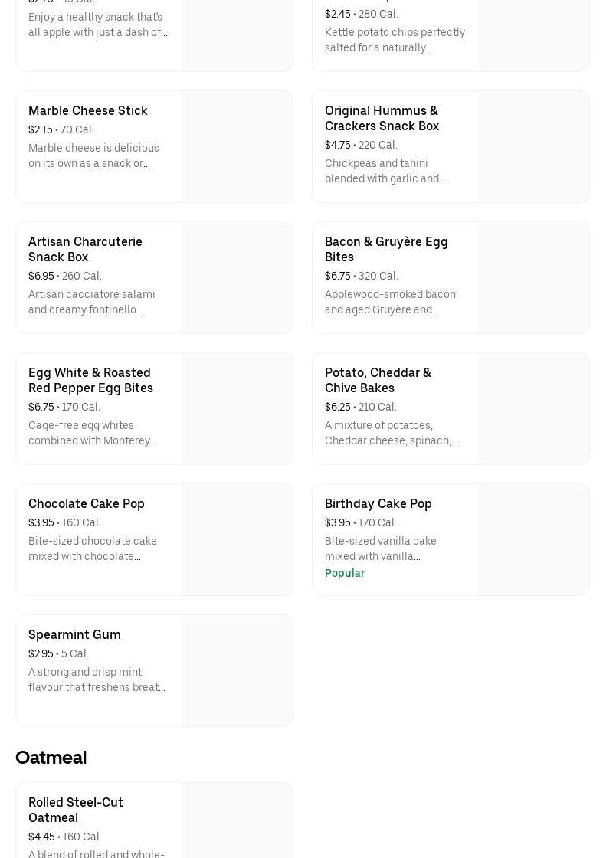This screenshot has width=616, height=858.
Task: Click the kettle potato chips description text
Action: tap(395, 40)
